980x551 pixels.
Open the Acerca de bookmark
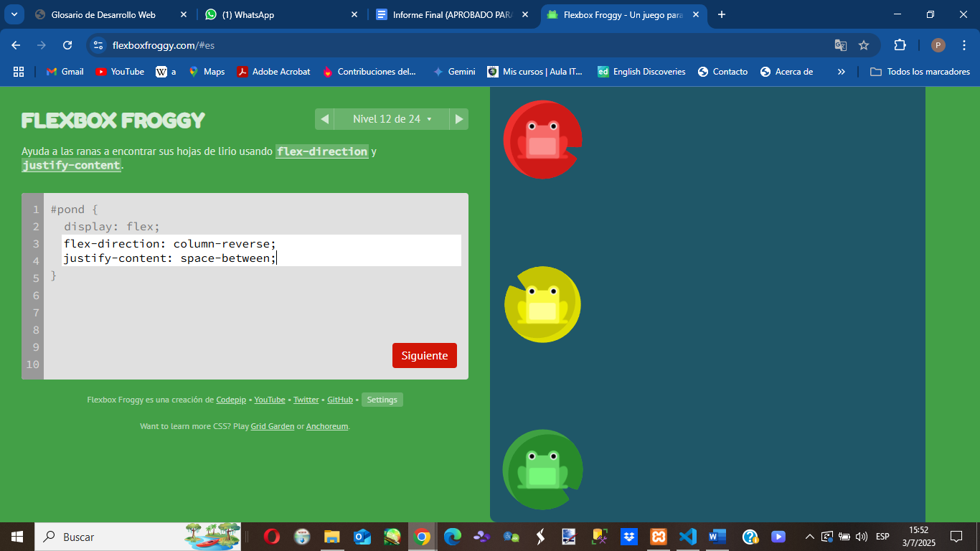coord(786,72)
